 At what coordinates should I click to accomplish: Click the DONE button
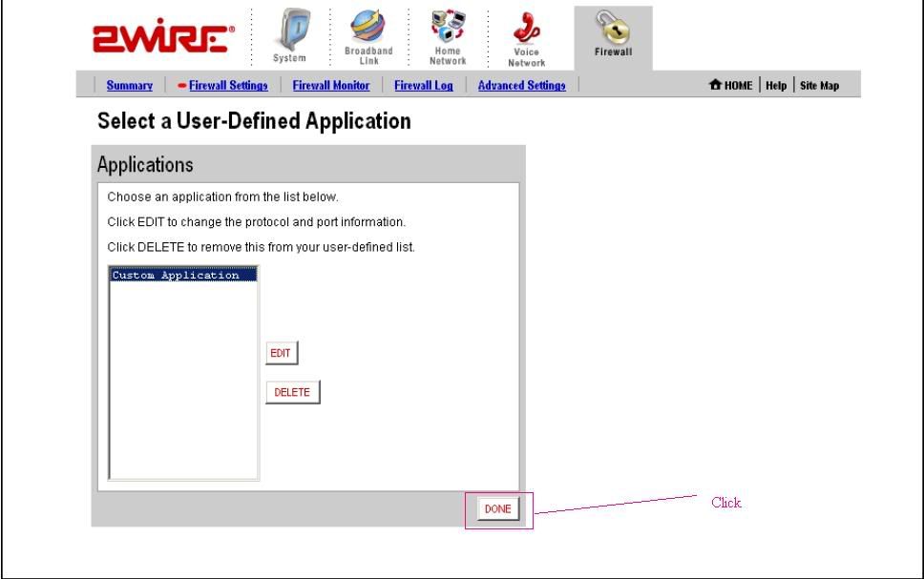498,509
